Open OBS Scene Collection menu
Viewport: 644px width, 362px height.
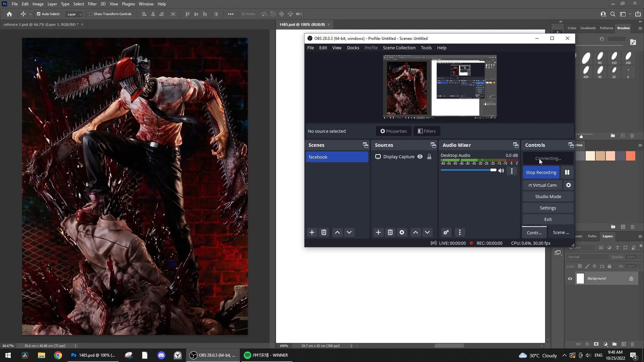click(399, 48)
